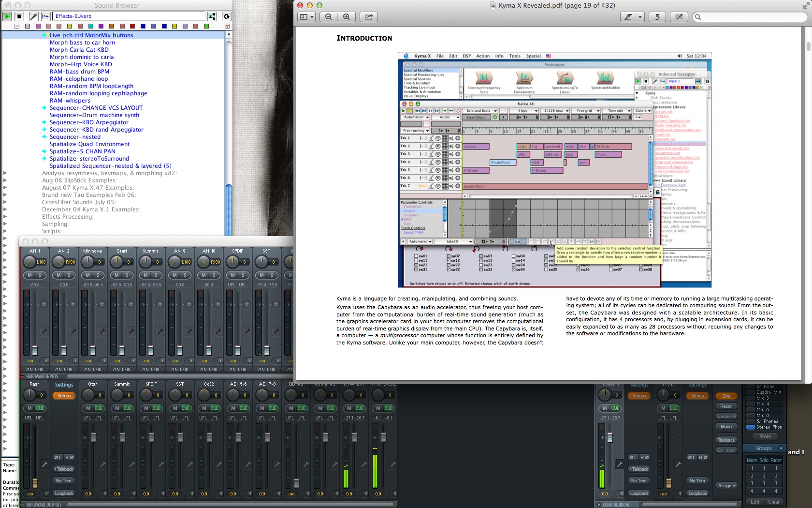812x508 pixels.
Task: Click the Talkback button in control room
Action: point(726,440)
